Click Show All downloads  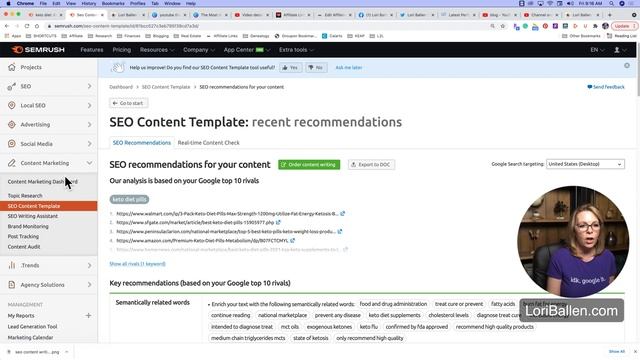click(617, 351)
